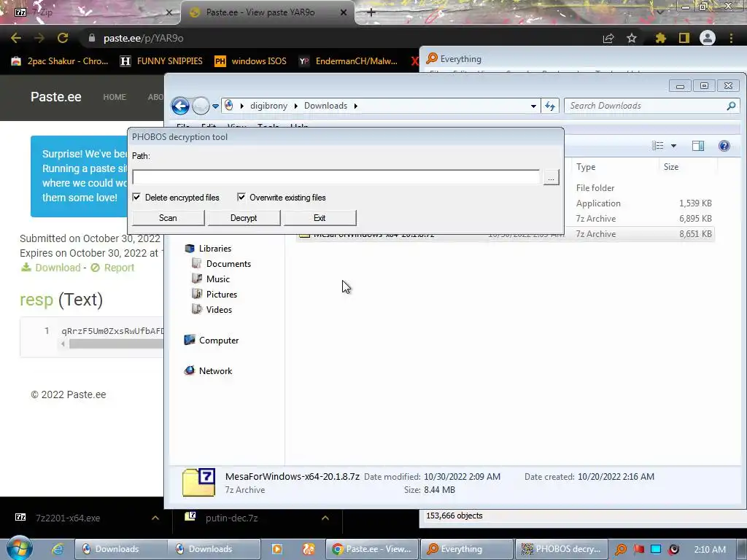Screen dimensions: 747x560
Task: Bookmark the page with star icon
Action: pos(632,38)
